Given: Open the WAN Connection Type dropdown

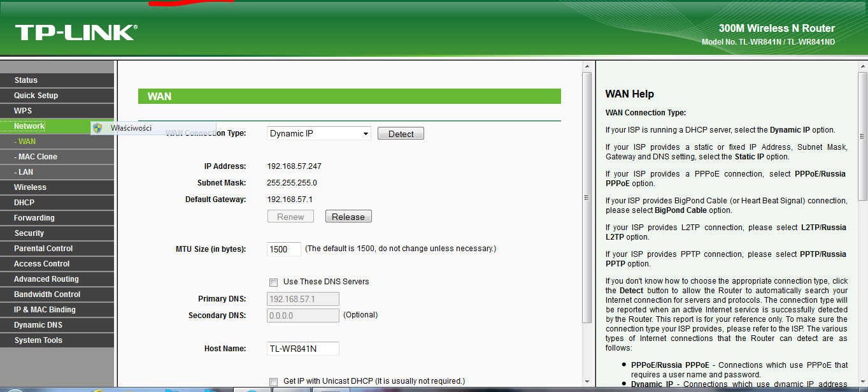Looking at the screenshot, I should coord(319,134).
